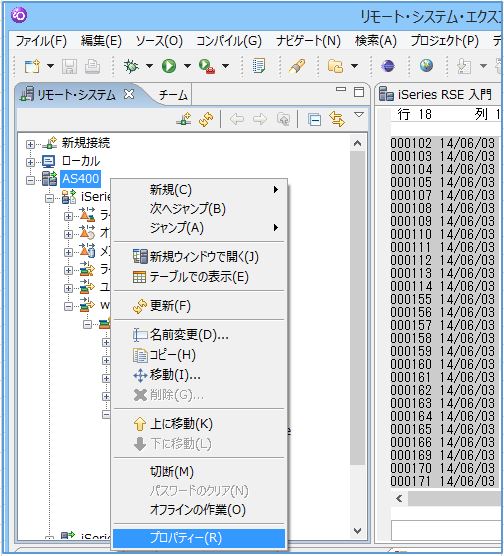Screen dimensions: 504x556
Task: Click the Collapse All icon
Action: [x=314, y=120]
